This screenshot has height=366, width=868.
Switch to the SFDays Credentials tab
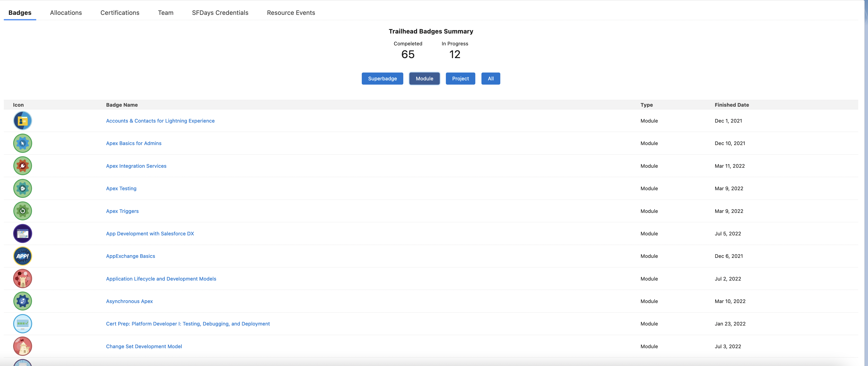click(x=220, y=13)
